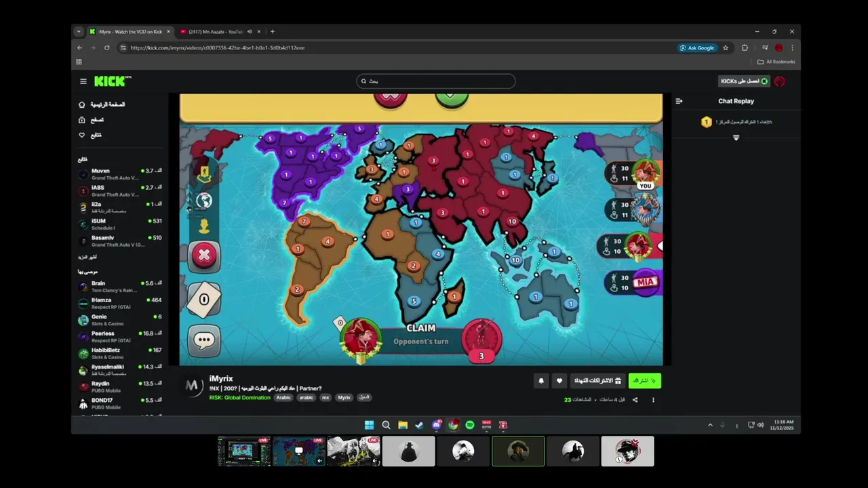The image size is (868, 488).
Task: Click the get KICKs button
Action: [x=744, y=81]
